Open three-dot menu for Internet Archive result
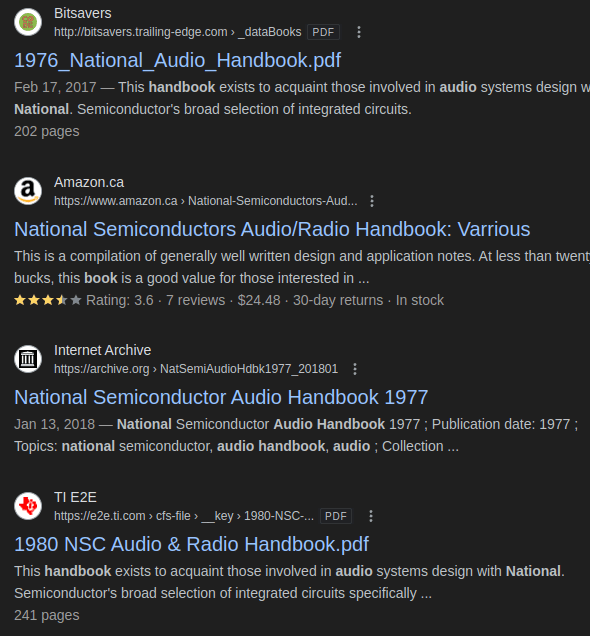This screenshot has width=590, height=636. (355, 369)
